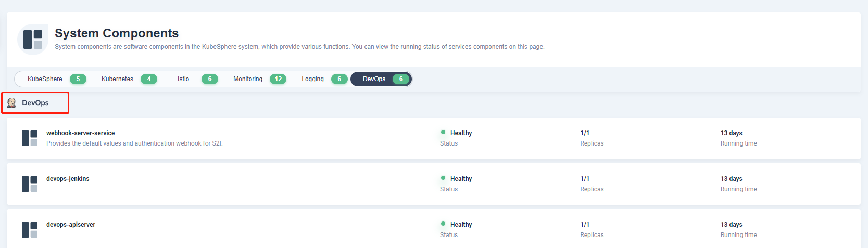The height and width of the screenshot is (248, 868).
Task: Click the System Components description paragraph
Action: (299, 47)
